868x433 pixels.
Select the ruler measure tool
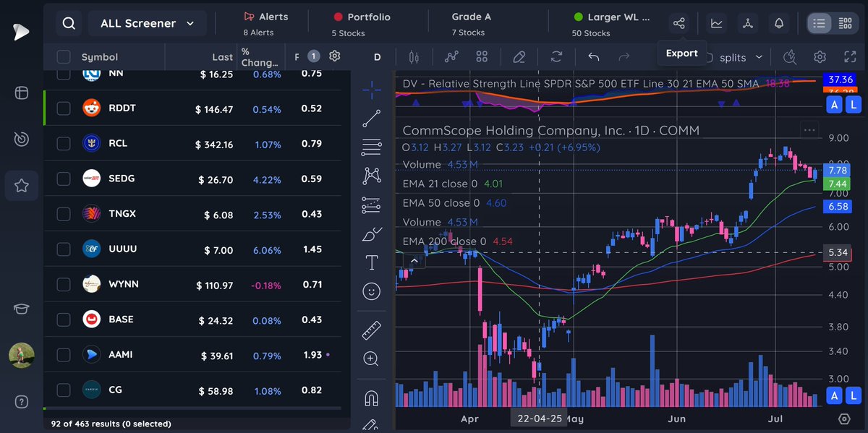(x=372, y=330)
